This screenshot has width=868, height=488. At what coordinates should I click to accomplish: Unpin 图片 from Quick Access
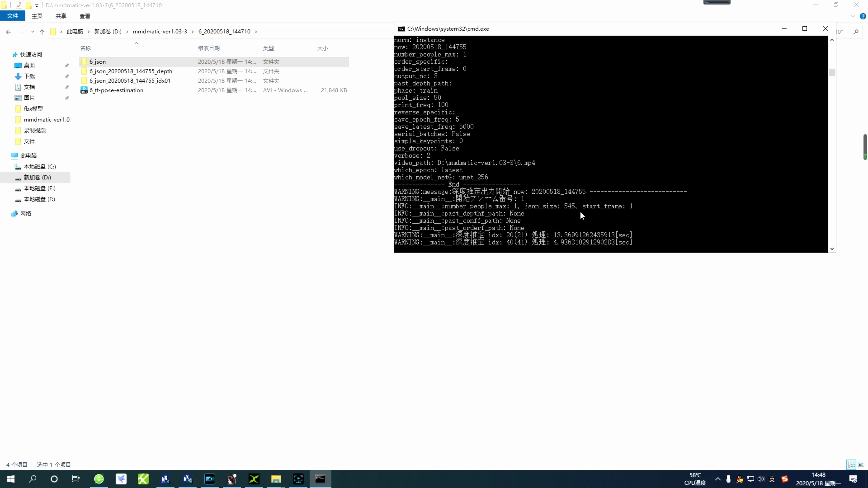click(x=67, y=98)
